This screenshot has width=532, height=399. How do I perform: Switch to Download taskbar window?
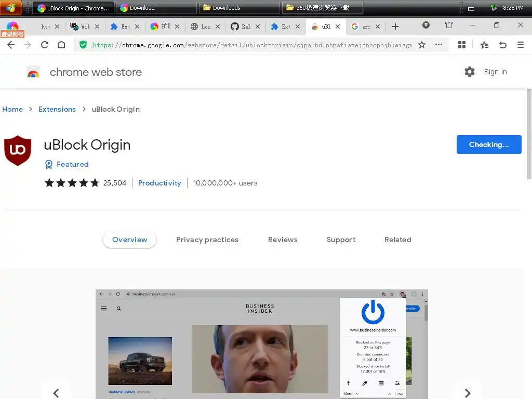coord(156,7)
